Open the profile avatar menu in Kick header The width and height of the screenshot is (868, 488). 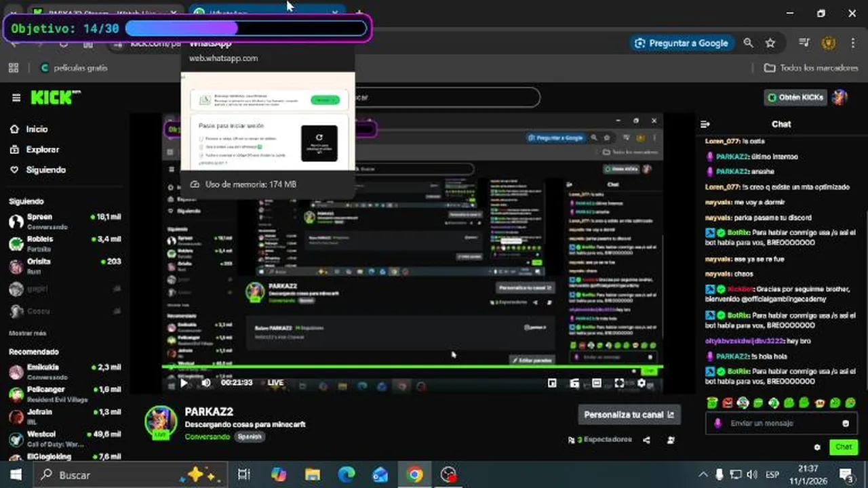[840, 98]
